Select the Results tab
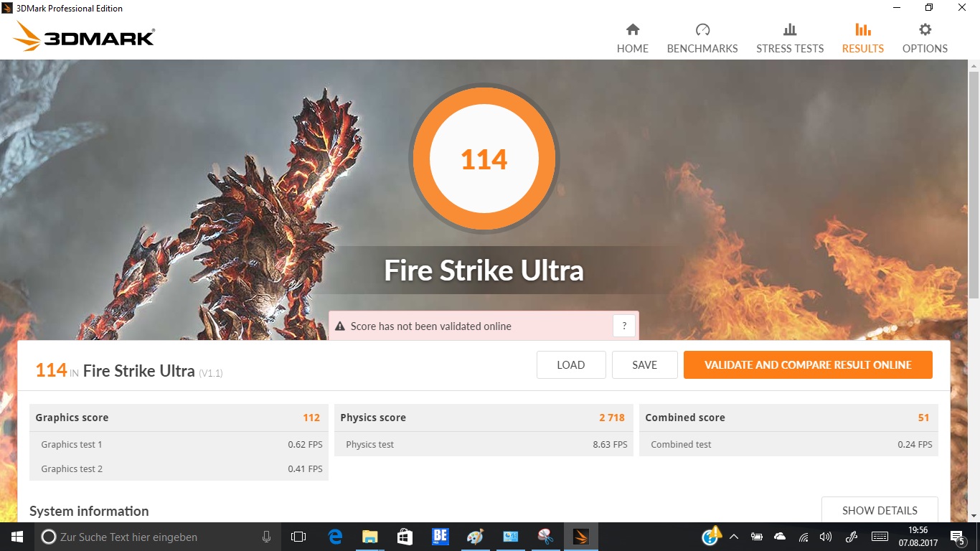The height and width of the screenshot is (551, 980). point(863,39)
